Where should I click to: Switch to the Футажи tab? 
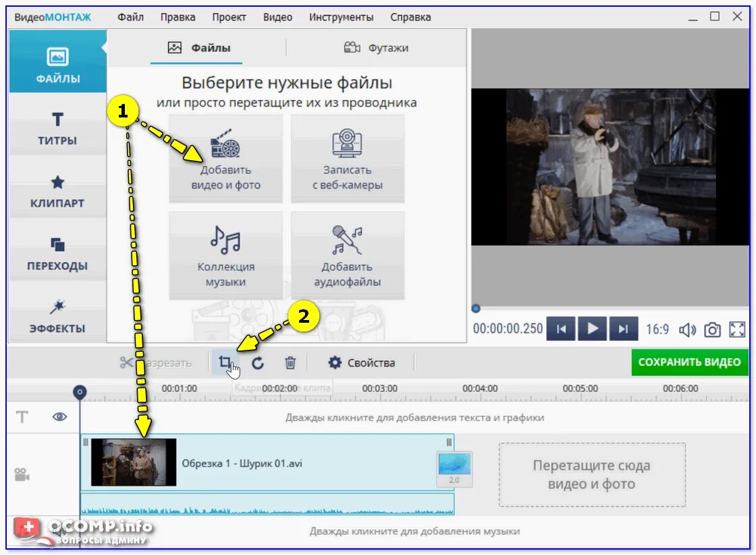[x=376, y=48]
